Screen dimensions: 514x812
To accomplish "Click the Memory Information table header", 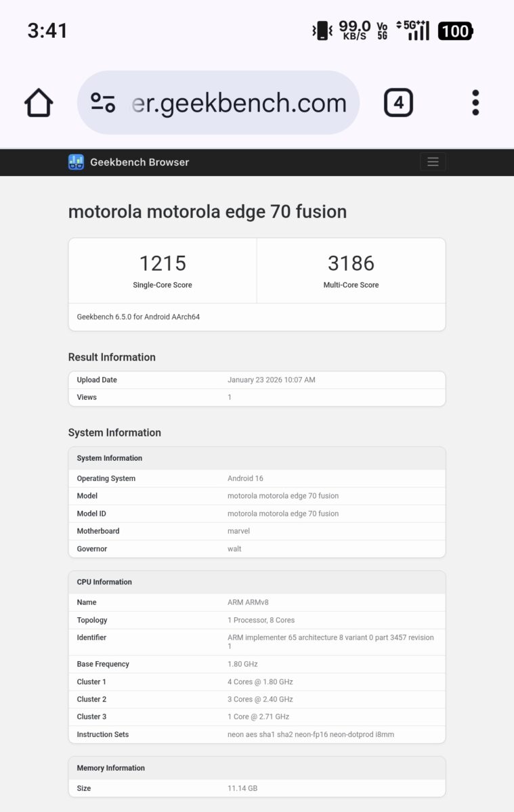I will [110, 768].
